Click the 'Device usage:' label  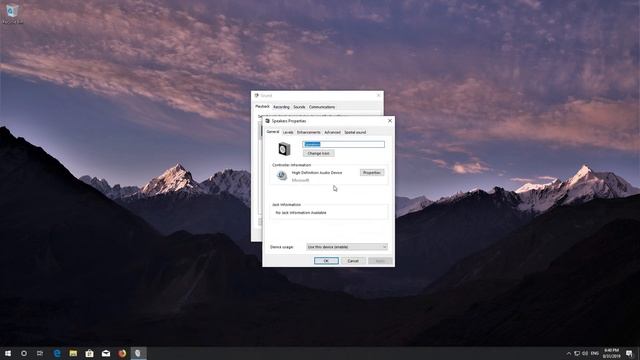(x=282, y=247)
